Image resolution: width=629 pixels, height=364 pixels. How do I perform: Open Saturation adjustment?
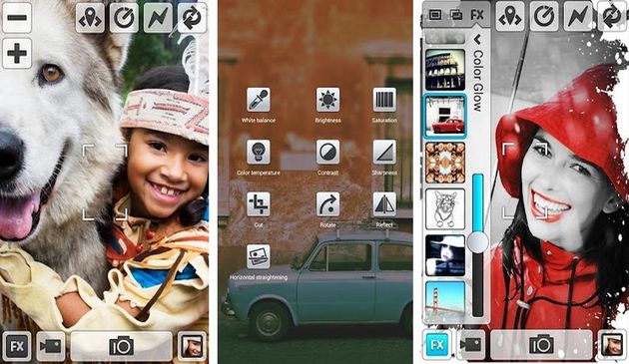point(384,100)
